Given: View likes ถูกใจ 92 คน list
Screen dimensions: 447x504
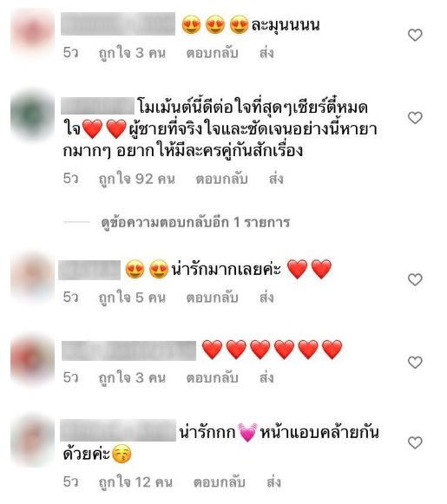Looking at the screenshot, I should pyautogui.click(x=137, y=179).
